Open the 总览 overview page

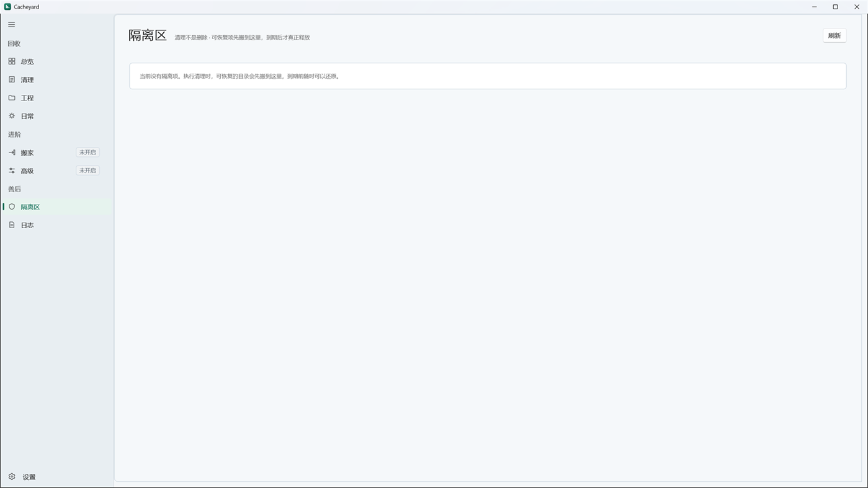(57, 61)
